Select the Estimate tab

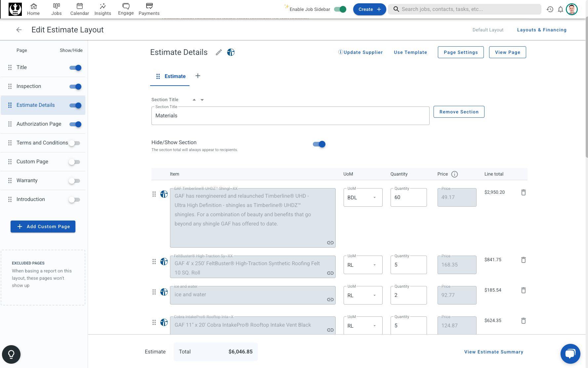click(170, 76)
